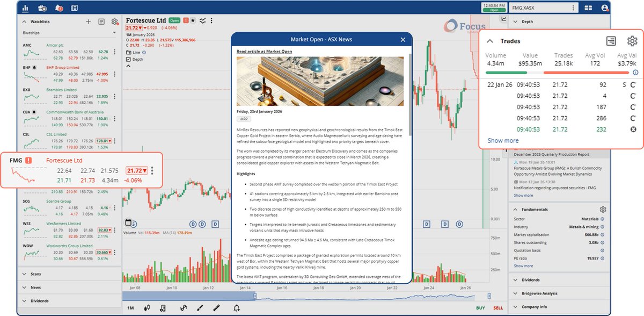This screenshot has height=316, width=644.
Task: Open the calendar date picker on chart
Action: (x=128, y=222)
